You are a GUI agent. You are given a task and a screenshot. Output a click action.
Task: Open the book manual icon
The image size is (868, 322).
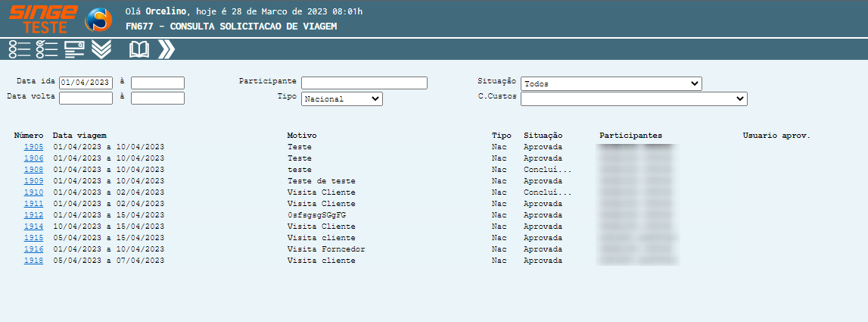click(x=139, y=50)
